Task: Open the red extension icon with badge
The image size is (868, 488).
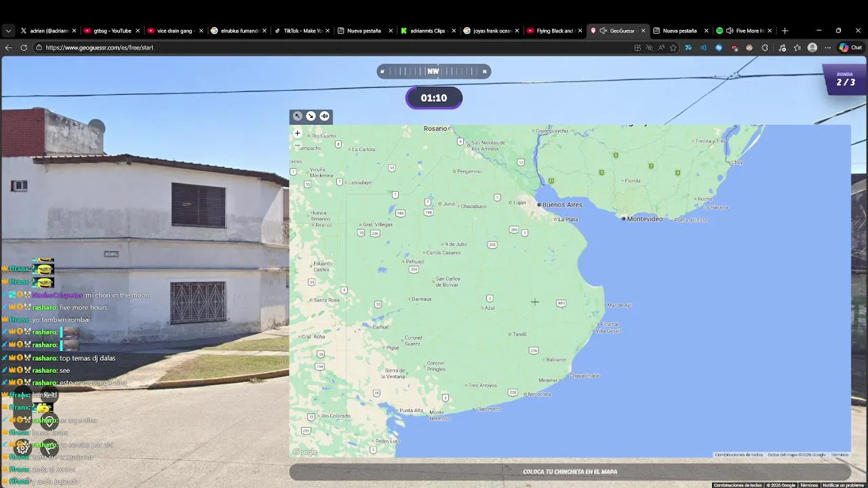Action: pyautogui.click(x=734, y=47)
